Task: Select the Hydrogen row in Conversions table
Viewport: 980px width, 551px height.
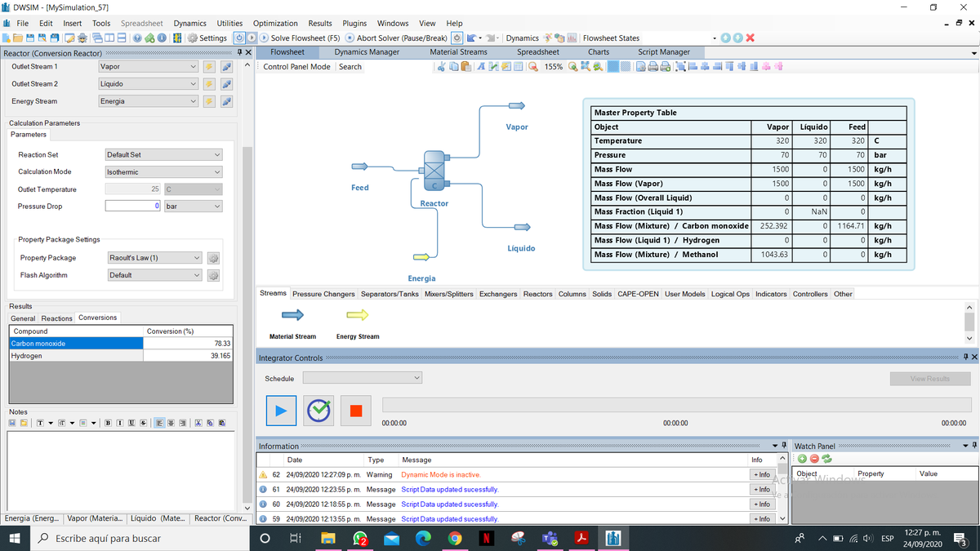Action: pyautogui.click(x=121, y=356)
